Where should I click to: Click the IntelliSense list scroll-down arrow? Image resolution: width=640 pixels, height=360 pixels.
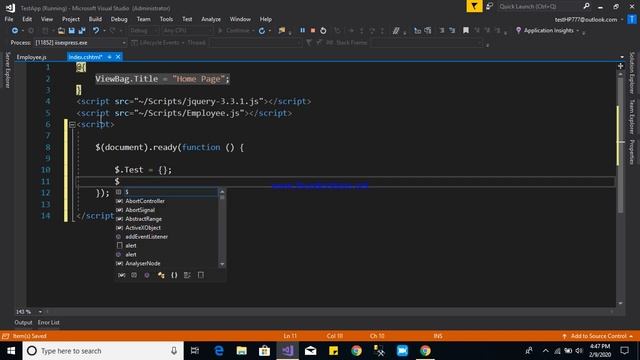point(222,264)
